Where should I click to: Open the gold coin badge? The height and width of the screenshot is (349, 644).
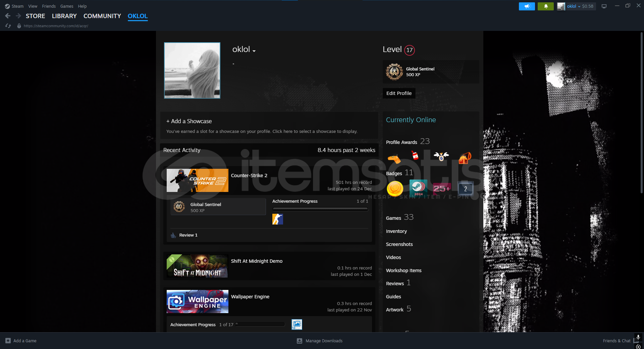(x=395, y=189)
